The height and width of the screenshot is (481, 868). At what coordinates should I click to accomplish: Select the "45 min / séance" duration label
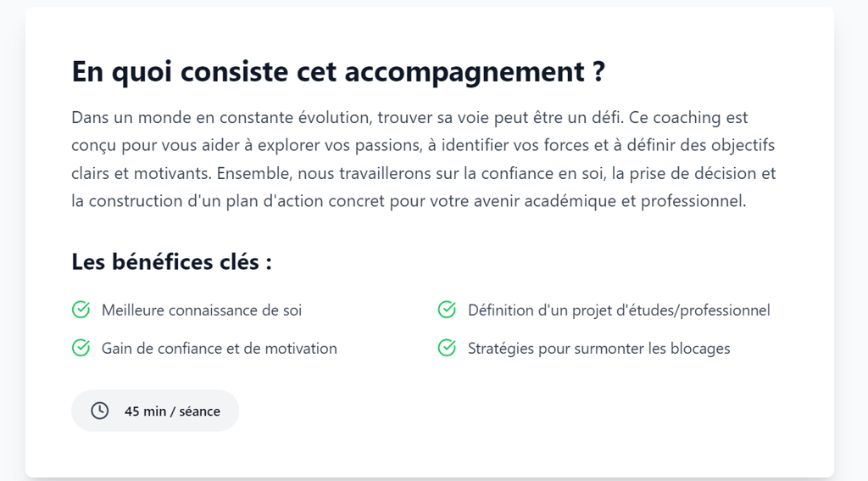tap(172, 411)
